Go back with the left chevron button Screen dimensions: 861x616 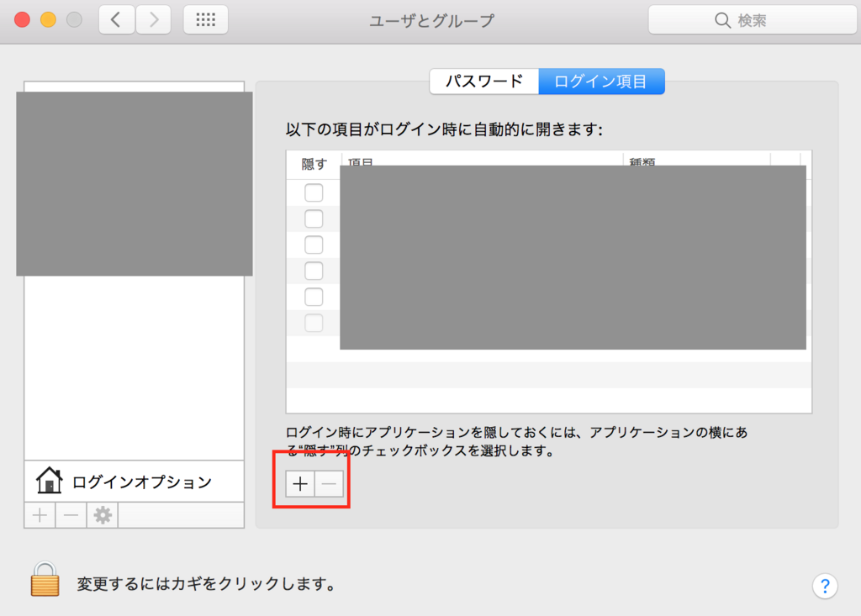pyautogui.click(x=116, y=20)
